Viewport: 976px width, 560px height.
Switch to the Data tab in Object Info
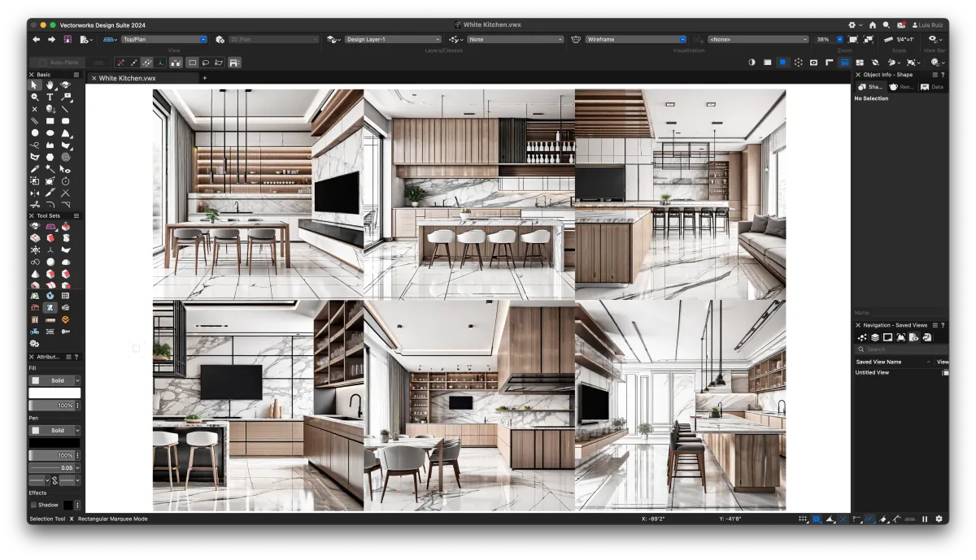click(x=932, y=87)
